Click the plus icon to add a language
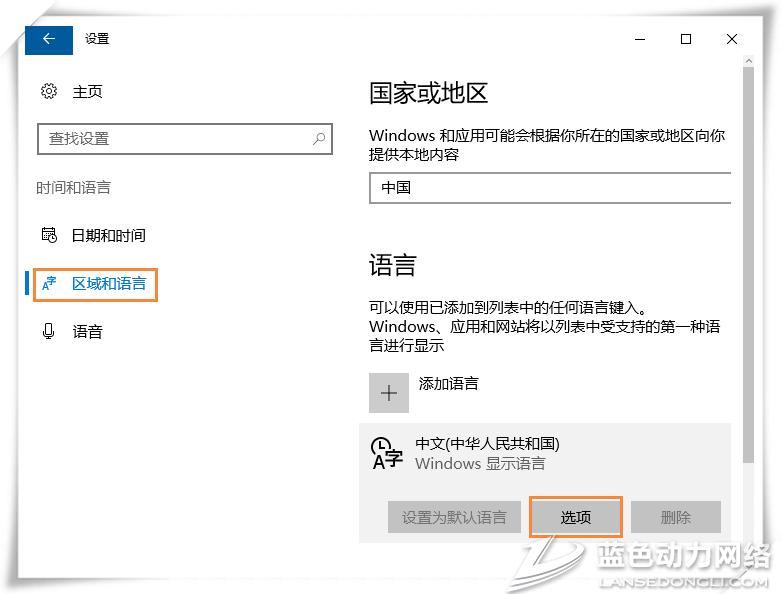This screenshot has width=781, height=594. (389, 393)
